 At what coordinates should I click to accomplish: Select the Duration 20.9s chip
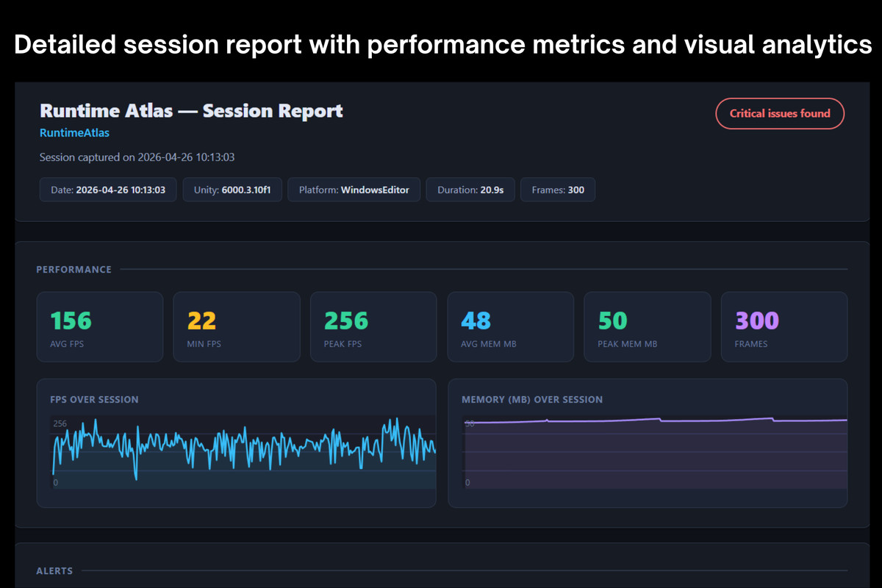[470, 190]
